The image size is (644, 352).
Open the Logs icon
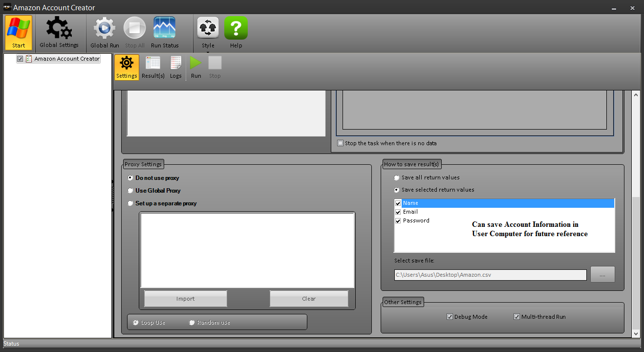click(176, 67)
